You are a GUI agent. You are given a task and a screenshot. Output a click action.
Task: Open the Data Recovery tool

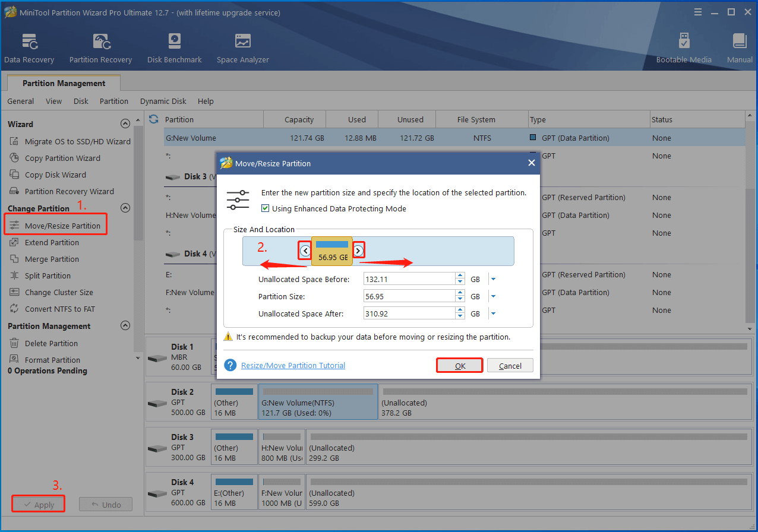(29, 47)
